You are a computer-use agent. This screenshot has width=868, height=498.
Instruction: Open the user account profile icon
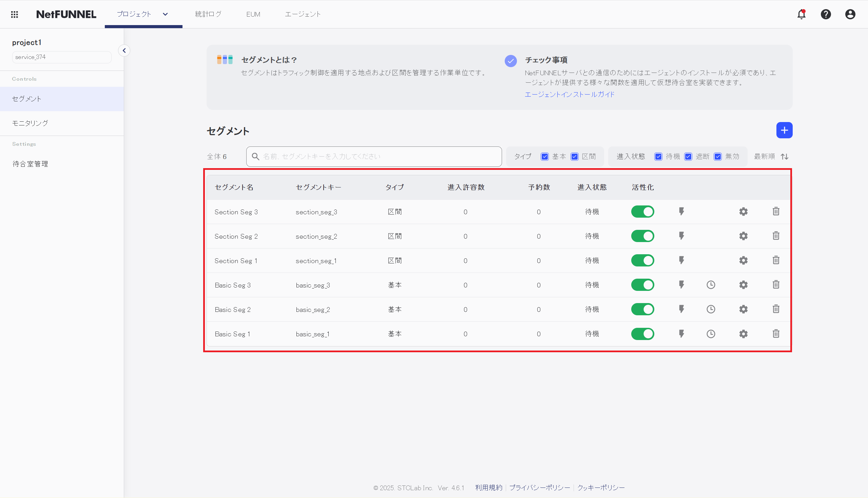pos(850,14)
